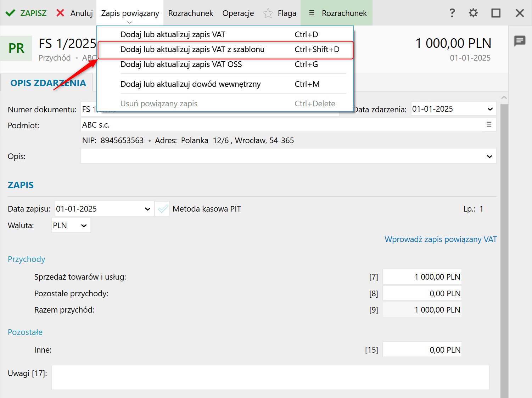532x398 pixels.
Task: Open the Rozrachunek menu next to Operacje
Action: [x=191, y=13]
